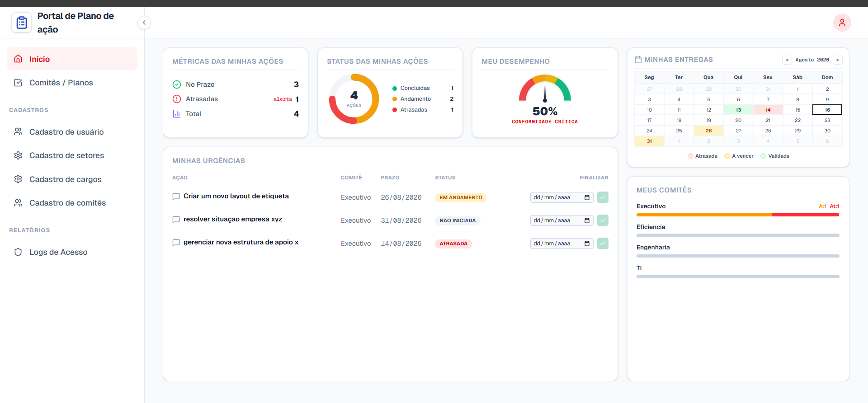868x403 pixels.
Task: Click the NÃO INICIADA status badge
Action: 458,220
